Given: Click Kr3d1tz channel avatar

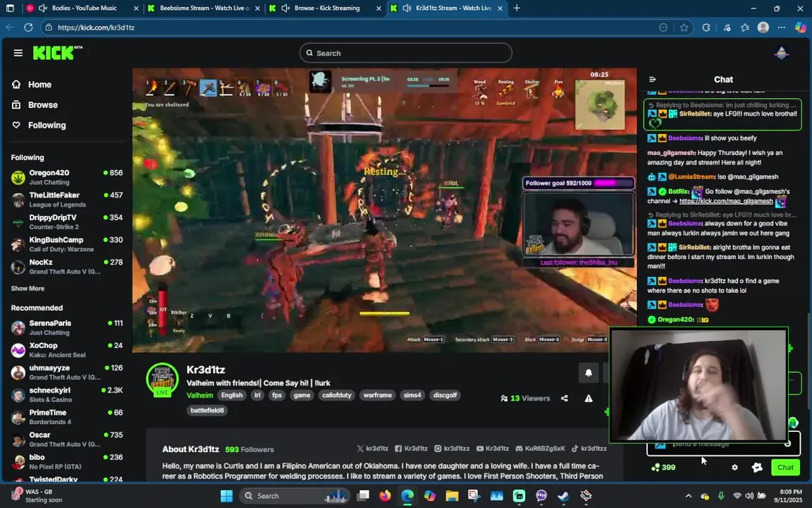Looking at the screenshot, I should click(x=162, y=380).
